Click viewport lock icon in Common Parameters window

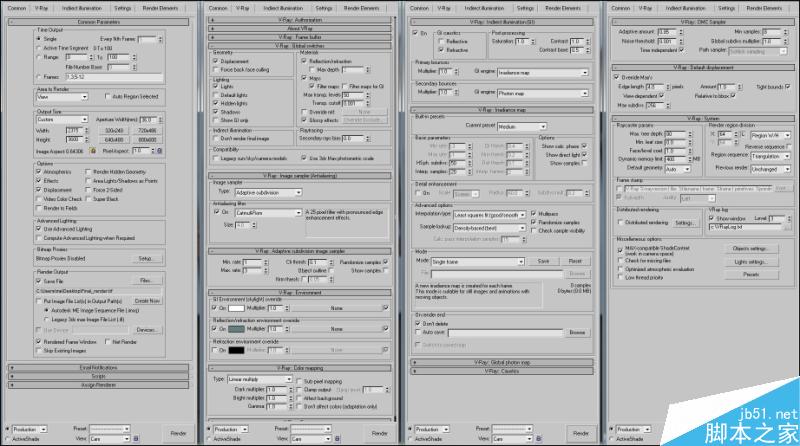(x=136, y=439)
